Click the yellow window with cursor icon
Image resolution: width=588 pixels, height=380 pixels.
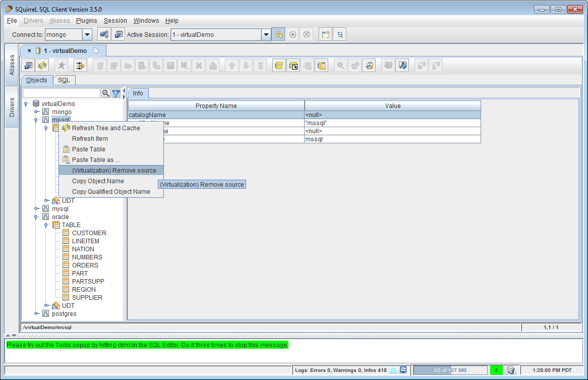[x=293, y=66]
